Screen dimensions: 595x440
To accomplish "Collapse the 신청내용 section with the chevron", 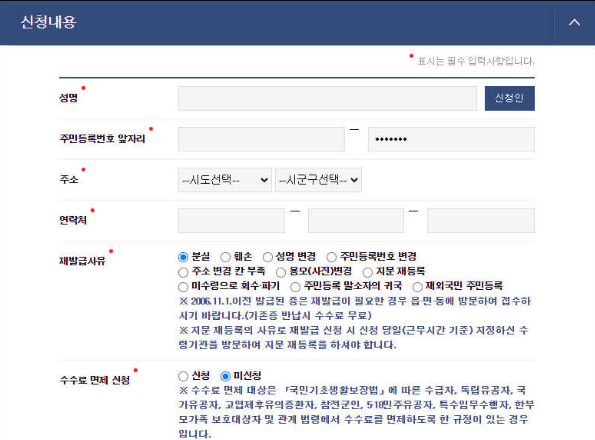I will tap(574, 23).
